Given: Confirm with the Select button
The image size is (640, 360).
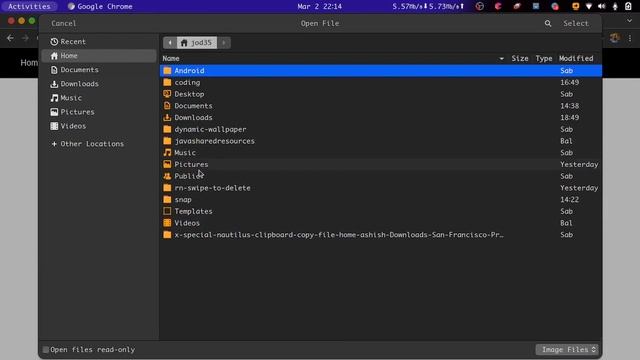Looking at the screenshot, I should tap(576, 23).
